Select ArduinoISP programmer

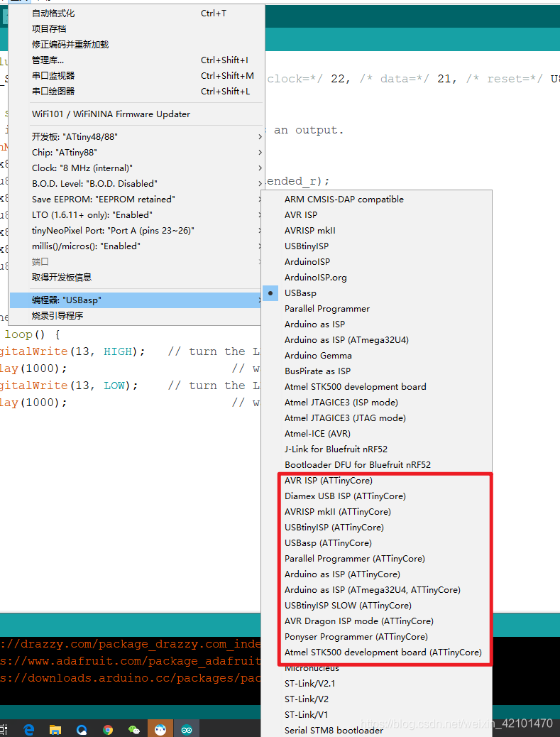[378, 262]
